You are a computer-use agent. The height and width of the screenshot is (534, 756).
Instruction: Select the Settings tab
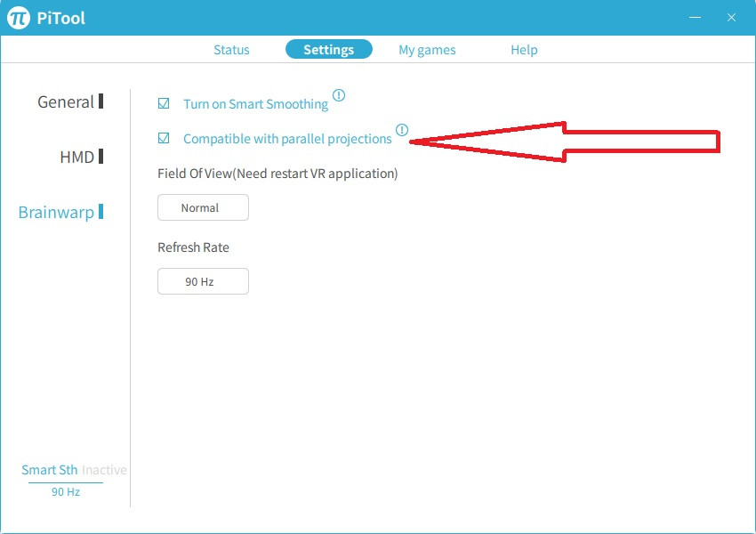pyautogui.click(x=329, y=49)
